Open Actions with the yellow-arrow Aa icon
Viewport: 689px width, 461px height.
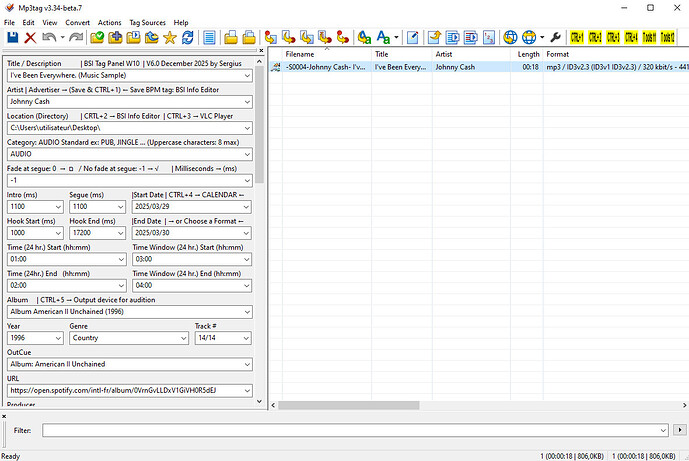[x=364, y=38]
